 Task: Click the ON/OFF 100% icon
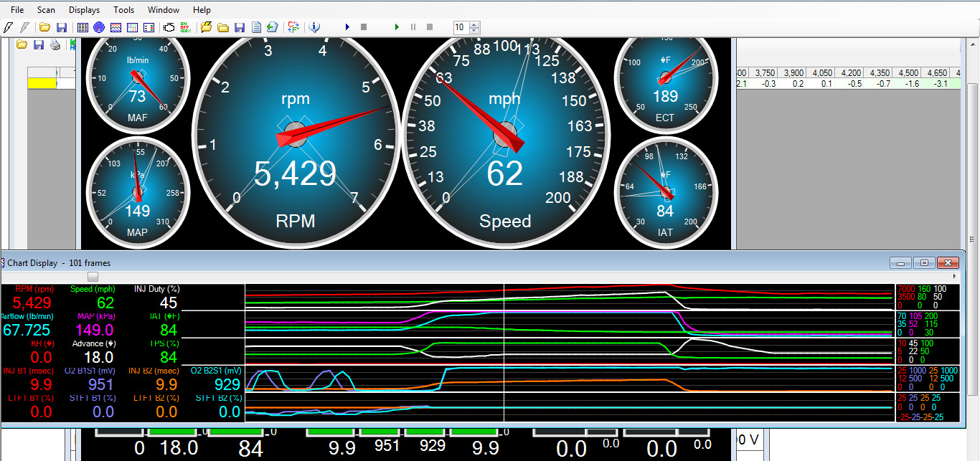[185, 27]
